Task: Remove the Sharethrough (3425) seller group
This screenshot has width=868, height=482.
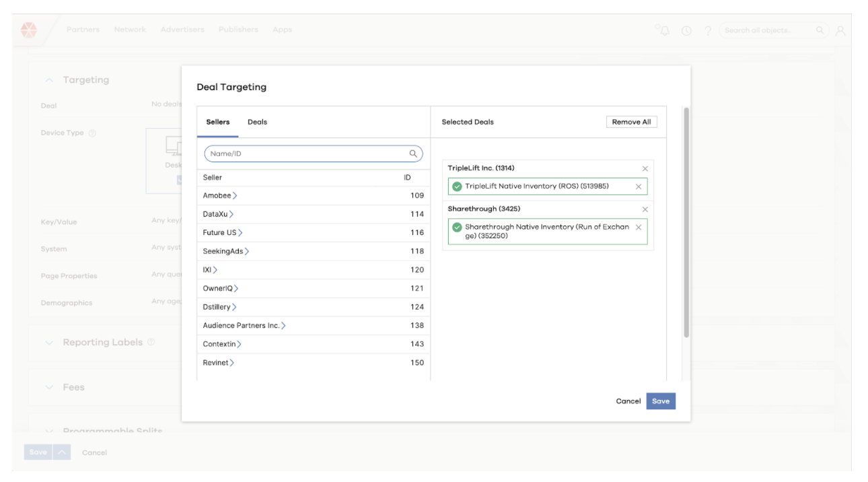Action: click(x=645, y=209)
